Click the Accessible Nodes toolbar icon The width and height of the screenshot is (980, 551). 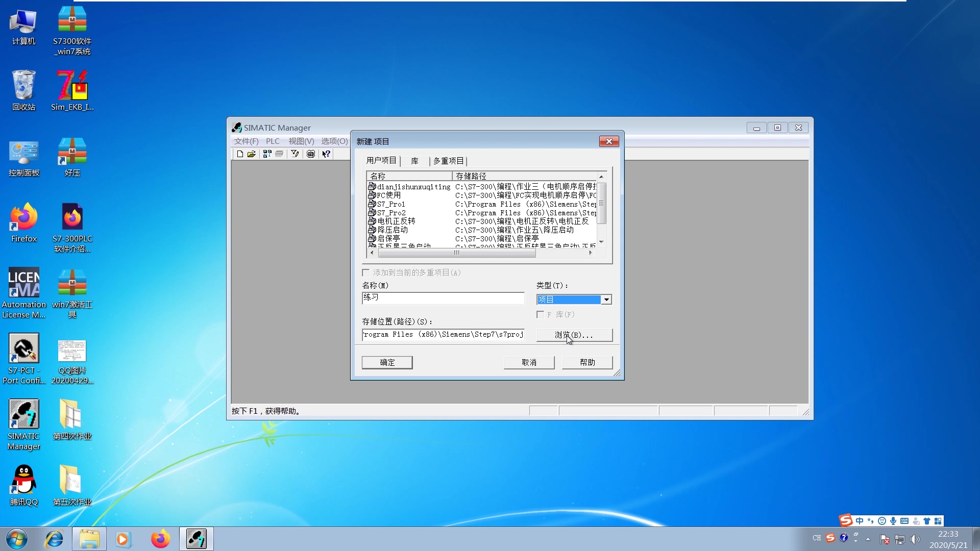267,154
